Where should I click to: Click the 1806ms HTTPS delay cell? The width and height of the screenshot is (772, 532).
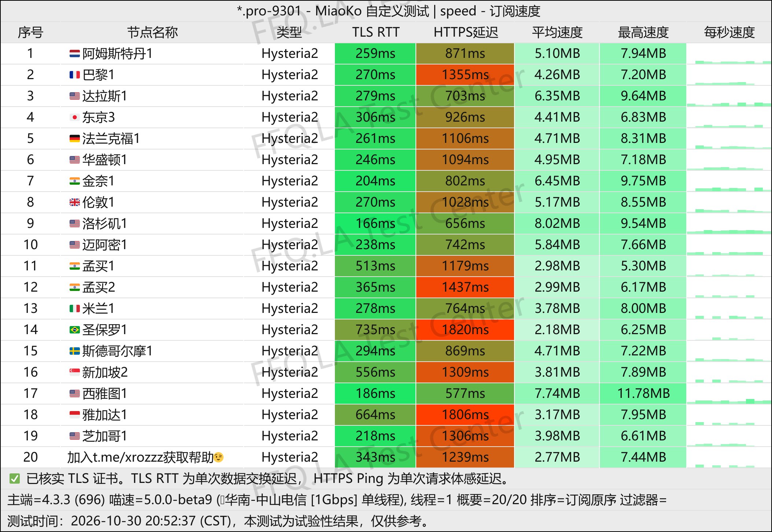tap(465, 415)
